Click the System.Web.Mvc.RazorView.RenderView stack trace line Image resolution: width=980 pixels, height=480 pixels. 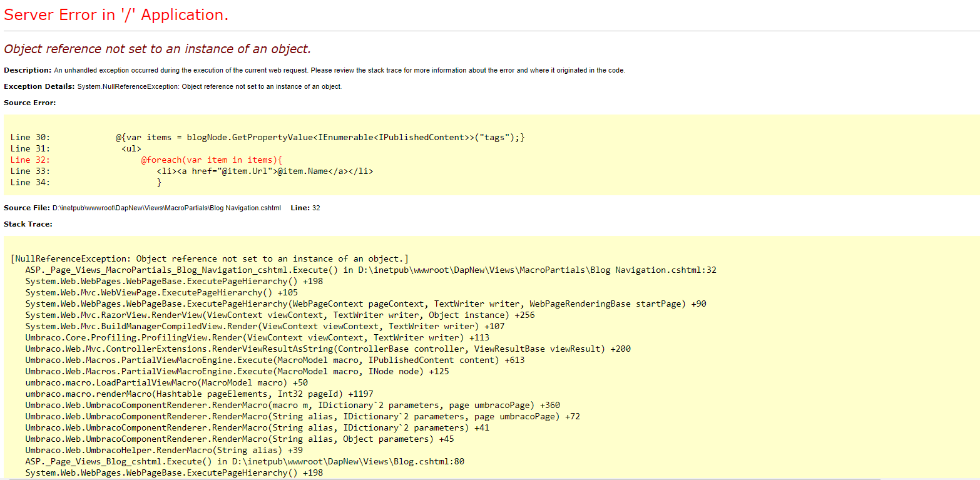(280, 315)
